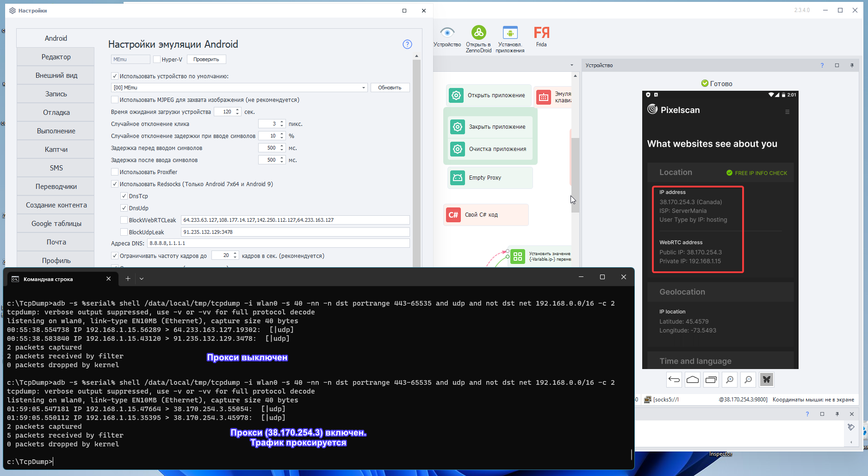Edit the Адреса DNS input field
This screenshot has width=868, height=476.
click(x=279, y=243)
